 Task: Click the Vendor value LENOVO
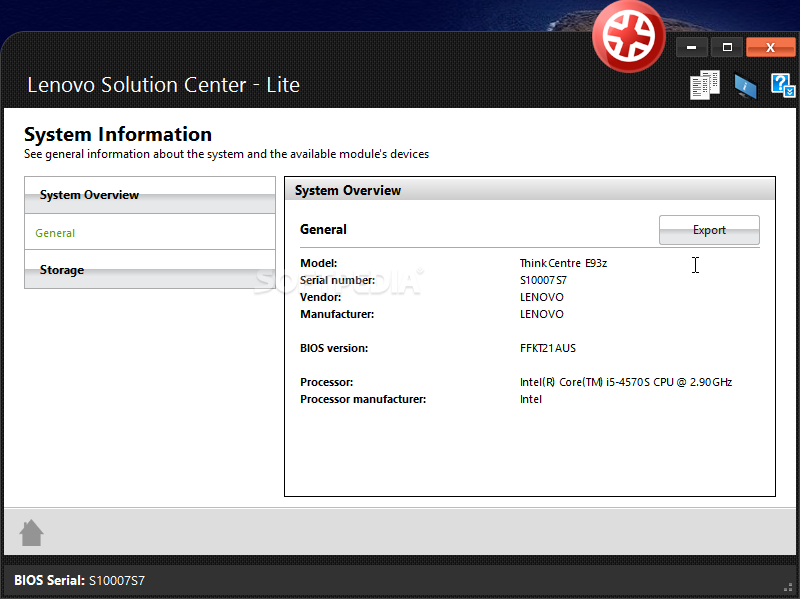[x=541, y=297]
